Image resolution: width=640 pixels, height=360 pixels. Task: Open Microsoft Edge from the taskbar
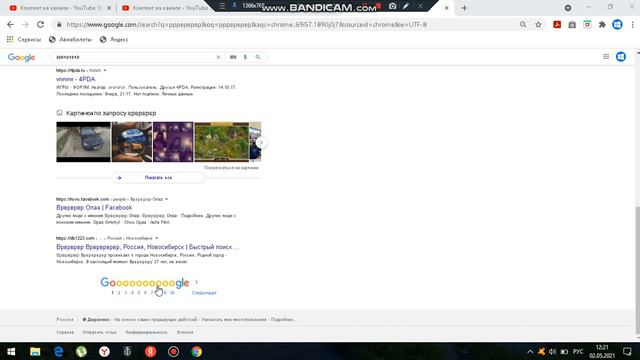click(x=58, y=351)
